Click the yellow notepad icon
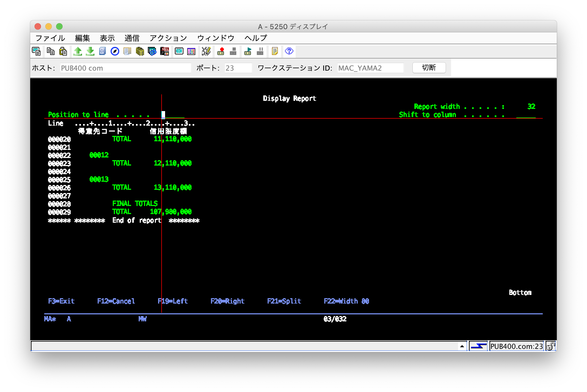 (275, 51)
